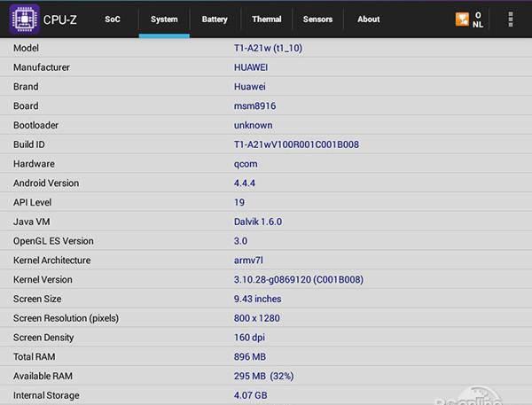Click the Kernel Version label
Image resolution: width=532 pixels, height=405 pixels.
(x=43, y=280)
